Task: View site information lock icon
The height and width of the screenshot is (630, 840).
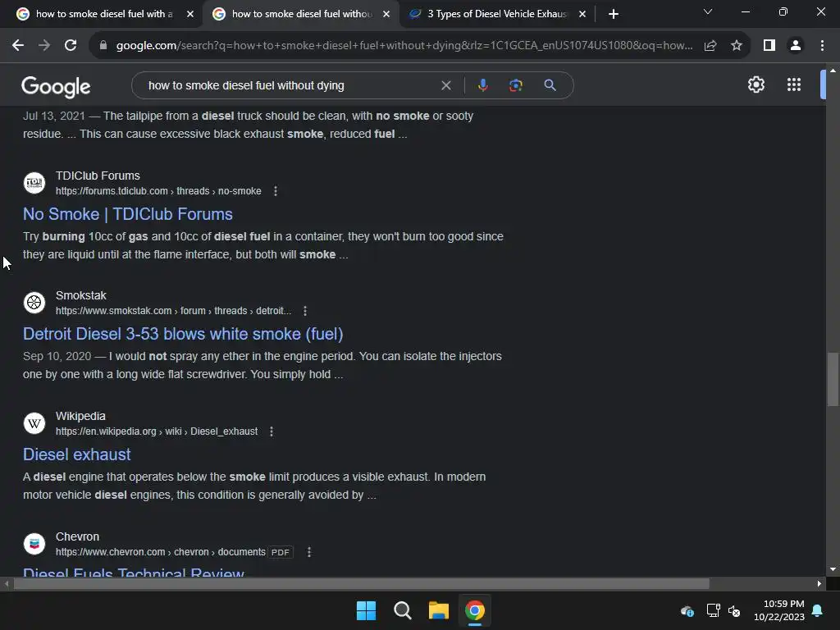Action: click(103, 46)
